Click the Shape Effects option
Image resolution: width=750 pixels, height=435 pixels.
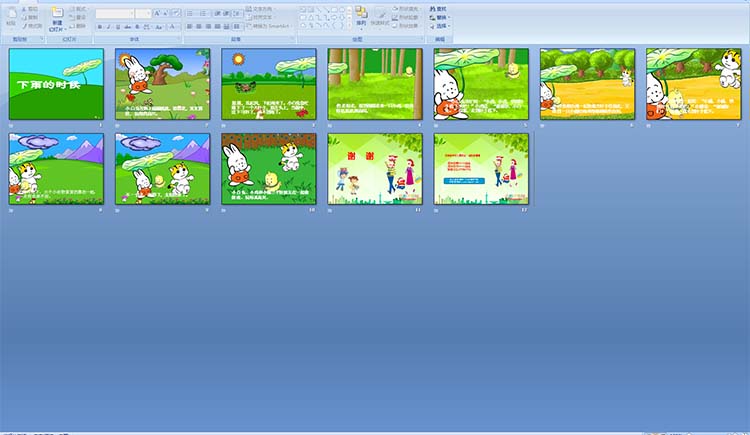[406, 26]
